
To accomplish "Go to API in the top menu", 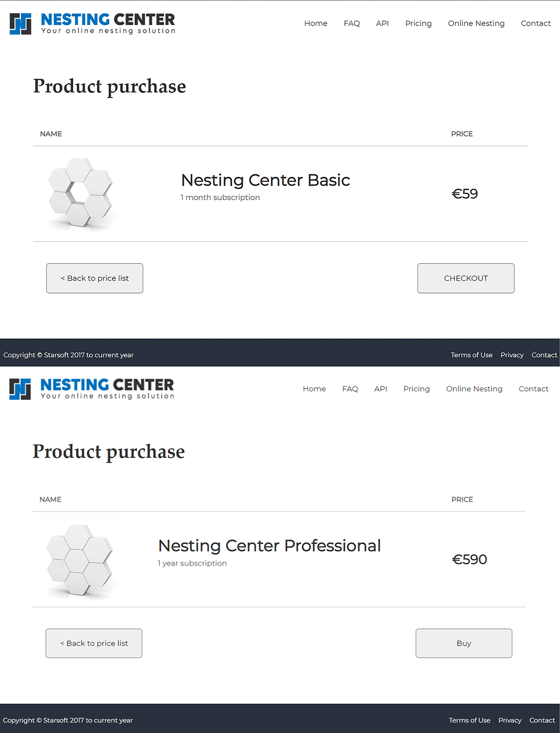I will pyautogui.click(x=382, y=23).
